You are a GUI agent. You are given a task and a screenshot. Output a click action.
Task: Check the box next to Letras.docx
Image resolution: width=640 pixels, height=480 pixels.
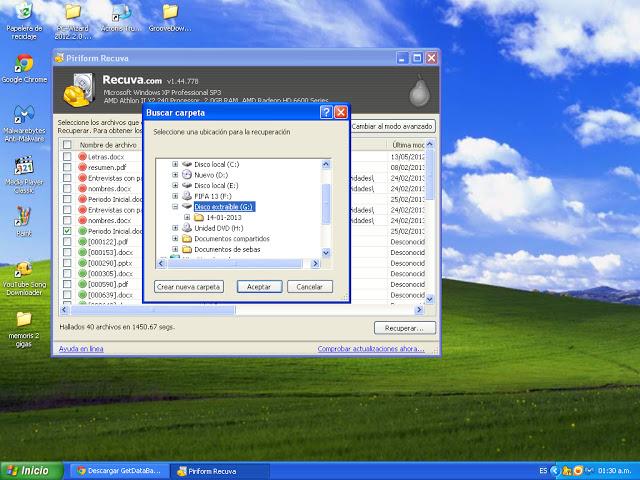click(67, 157)
